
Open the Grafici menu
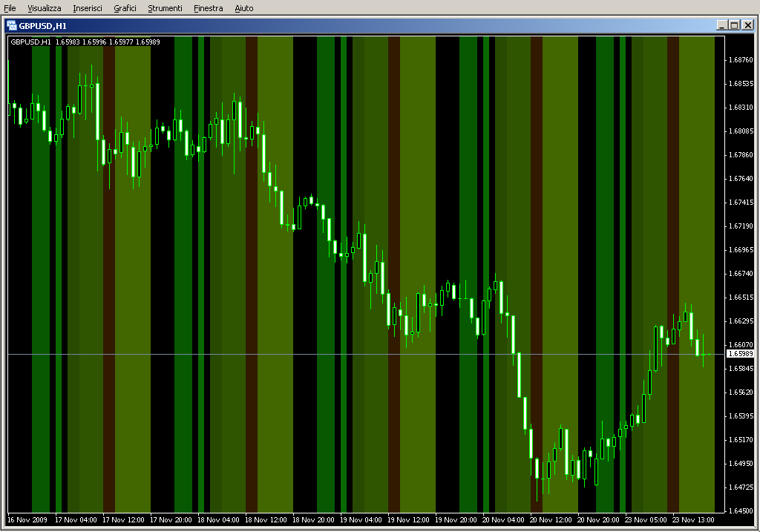125,8
